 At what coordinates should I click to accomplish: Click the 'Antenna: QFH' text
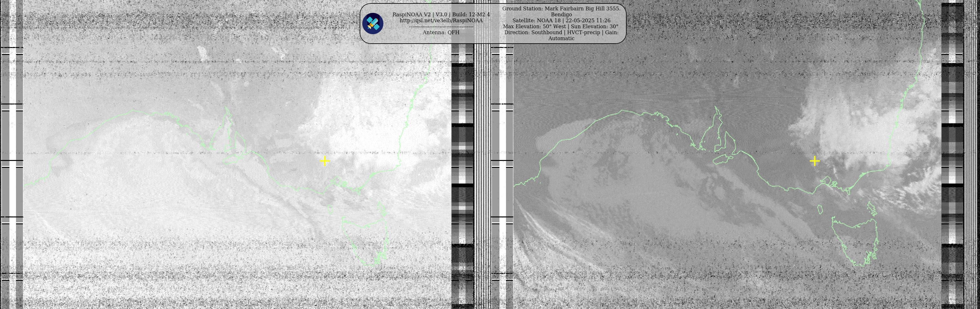[x=441, y=32]
